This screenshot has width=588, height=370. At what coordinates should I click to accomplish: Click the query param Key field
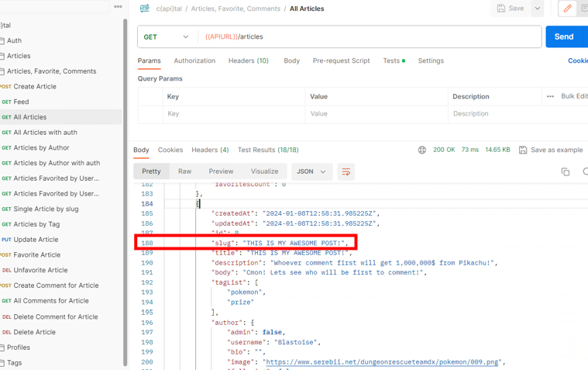coord(234,114)
